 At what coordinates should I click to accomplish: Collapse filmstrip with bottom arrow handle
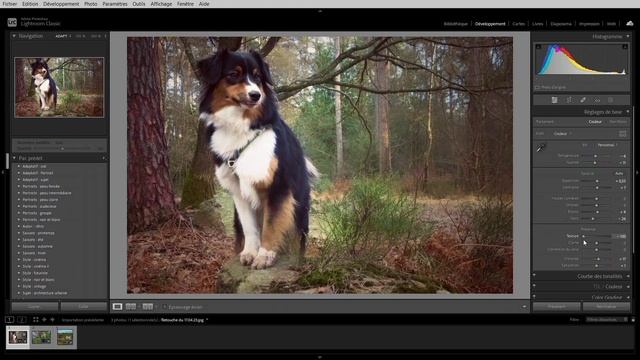(x=320, y=357)
